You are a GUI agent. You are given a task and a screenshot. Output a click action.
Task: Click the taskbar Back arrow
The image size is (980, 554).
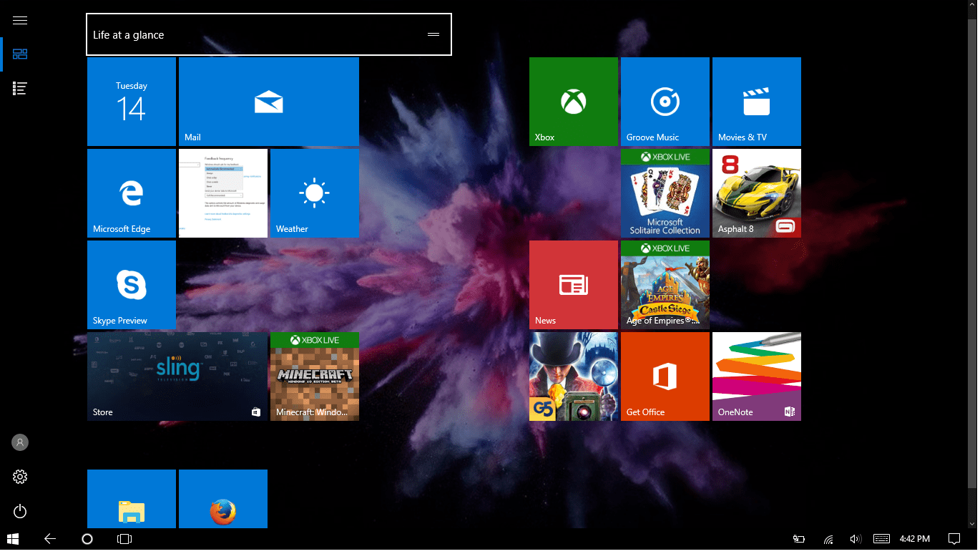click(50, 539)
